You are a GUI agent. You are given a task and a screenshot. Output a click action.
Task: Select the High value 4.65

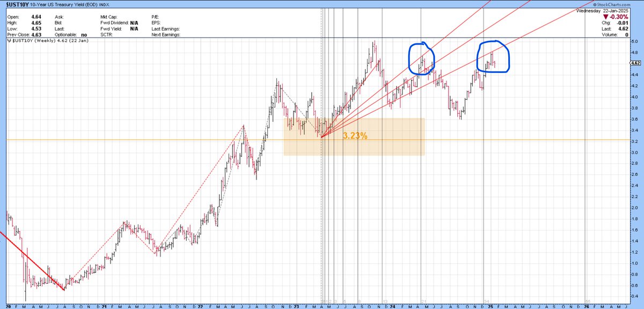[x=36, y=23]
